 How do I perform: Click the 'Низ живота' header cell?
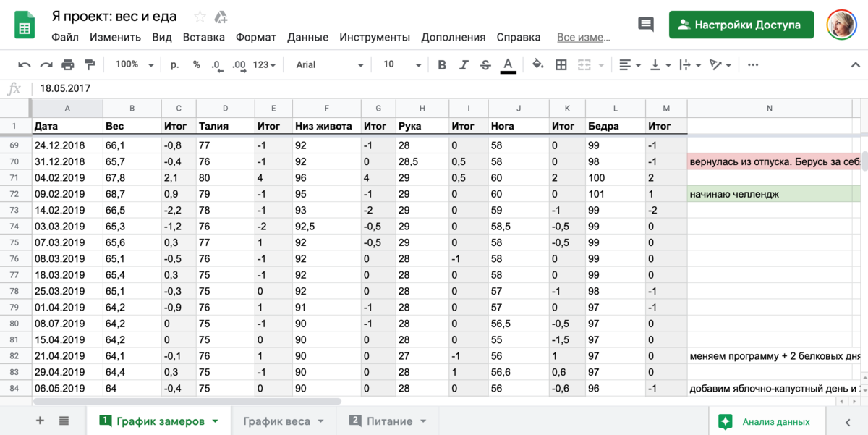coord(327,126)
